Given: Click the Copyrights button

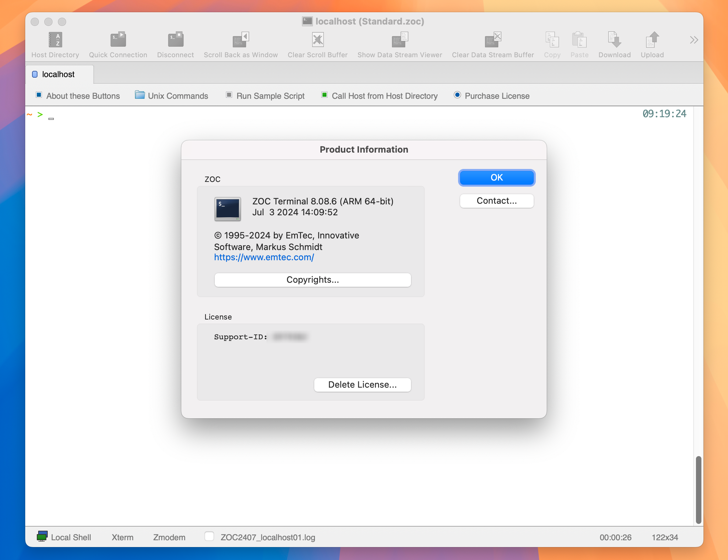Looking at the screenshot, I should [313, 279].
